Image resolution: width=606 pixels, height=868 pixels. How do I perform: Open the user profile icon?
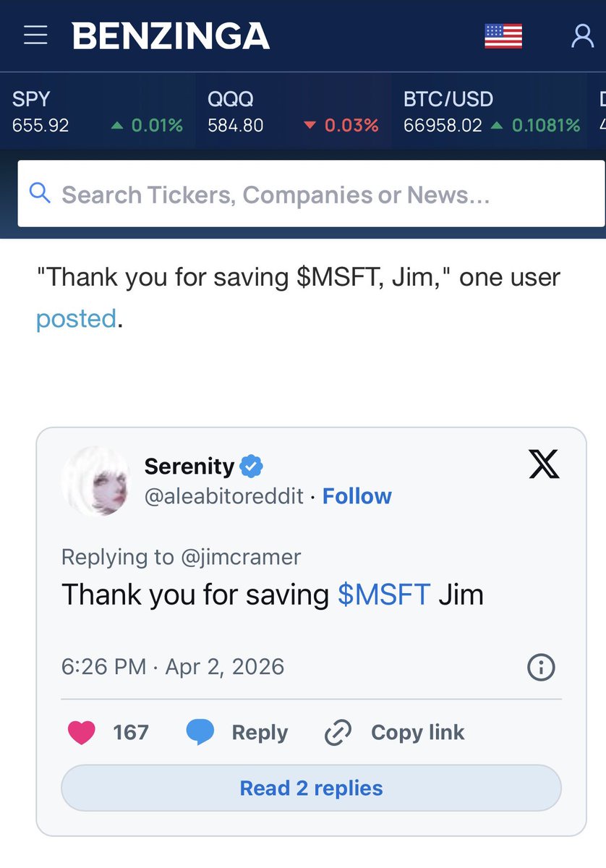point(582,35)
